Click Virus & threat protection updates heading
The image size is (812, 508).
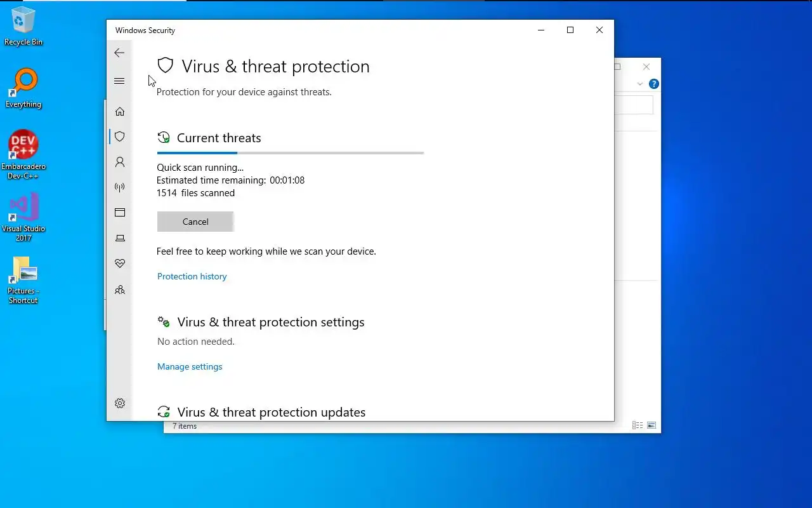272,412
